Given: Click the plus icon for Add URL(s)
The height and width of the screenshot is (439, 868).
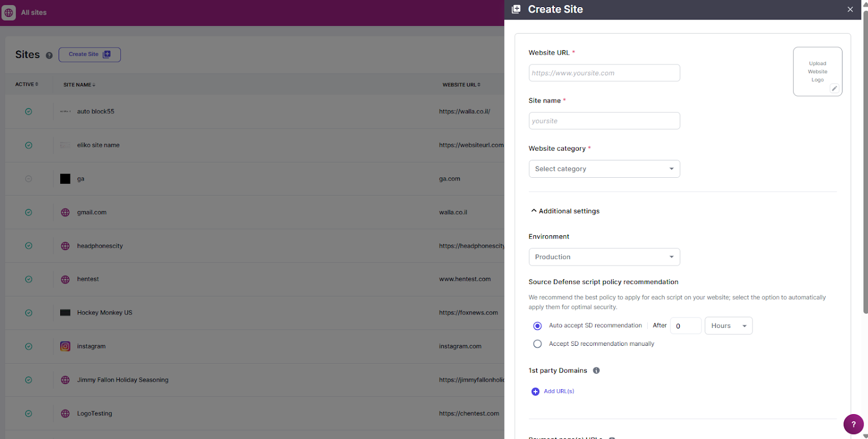Looking at the screenshot, I should pyautogui.click(x=535, y=391).
